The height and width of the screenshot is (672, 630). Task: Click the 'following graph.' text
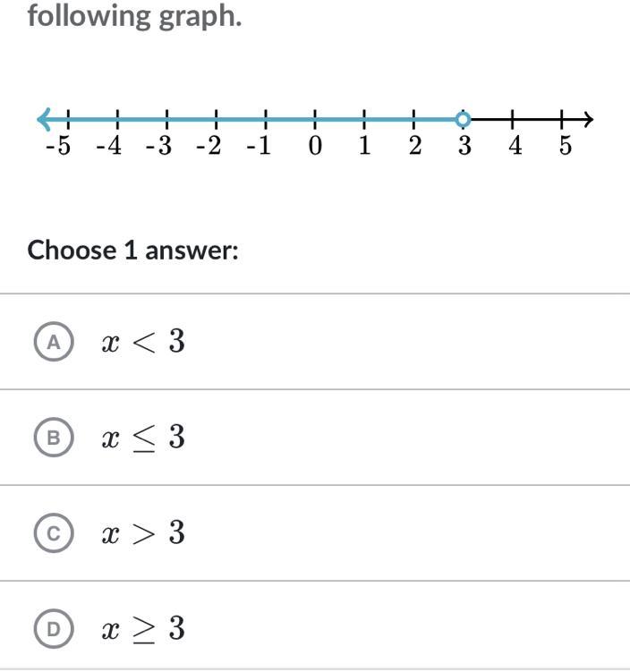[x=134, y=16]
